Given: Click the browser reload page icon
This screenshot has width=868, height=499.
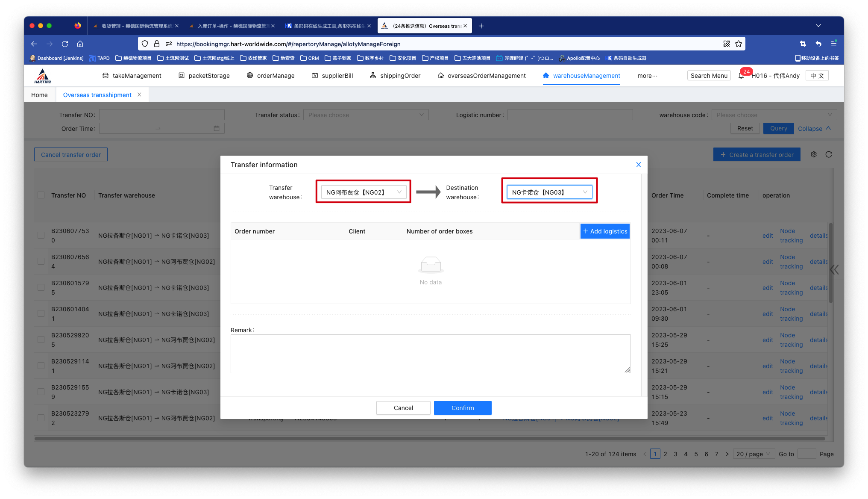Looking at the screenshot, I should [x=65, y=44].
